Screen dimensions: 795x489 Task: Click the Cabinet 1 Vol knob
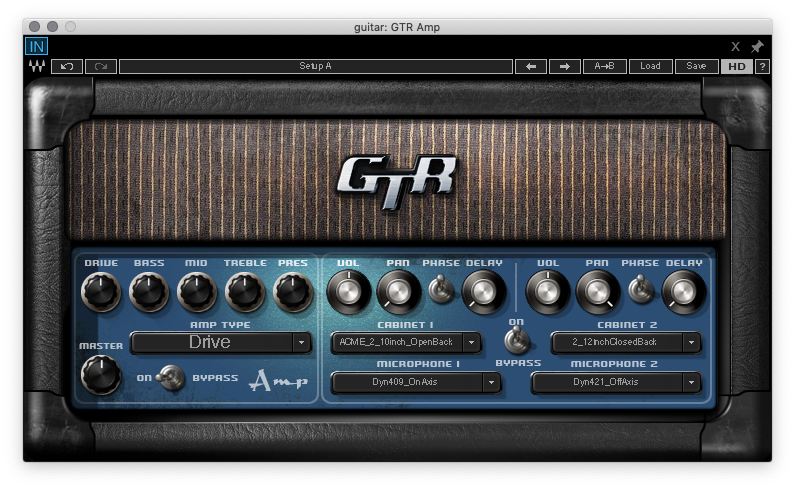(x=349, y=292)
